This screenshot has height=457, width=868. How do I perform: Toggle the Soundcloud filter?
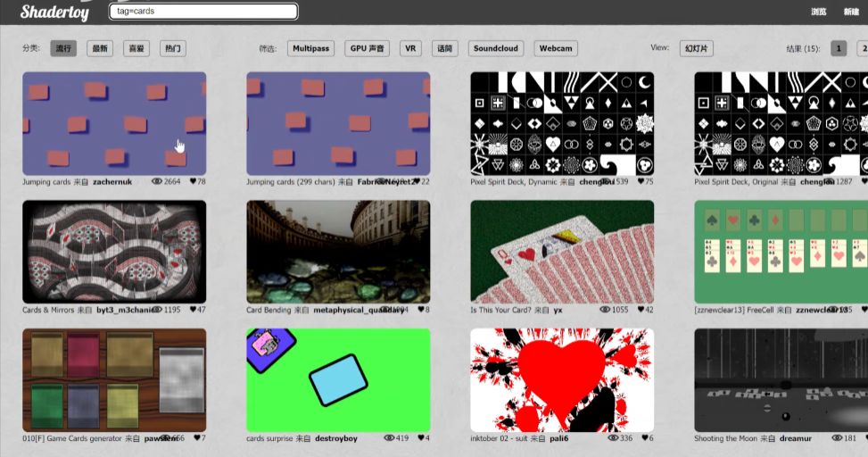[x=495, y=48]
